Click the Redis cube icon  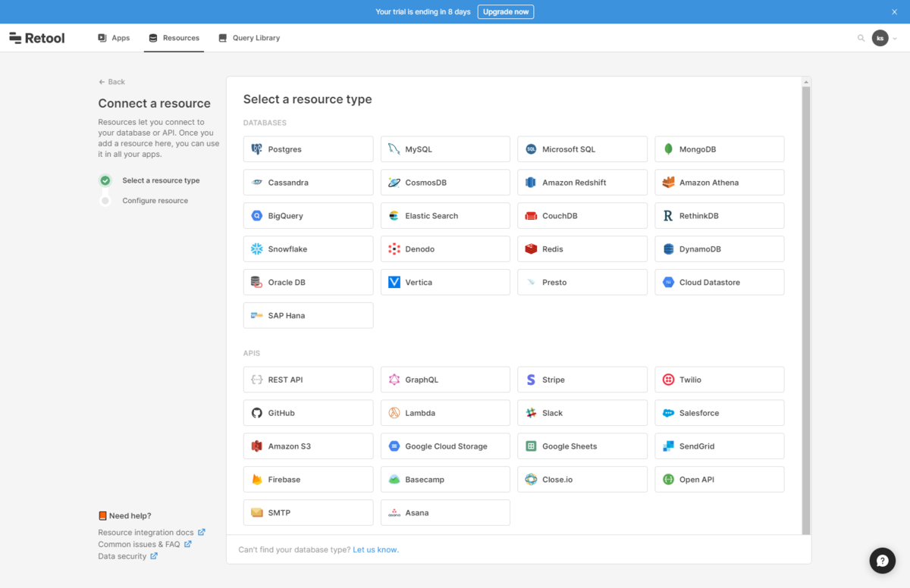point(531,249)
